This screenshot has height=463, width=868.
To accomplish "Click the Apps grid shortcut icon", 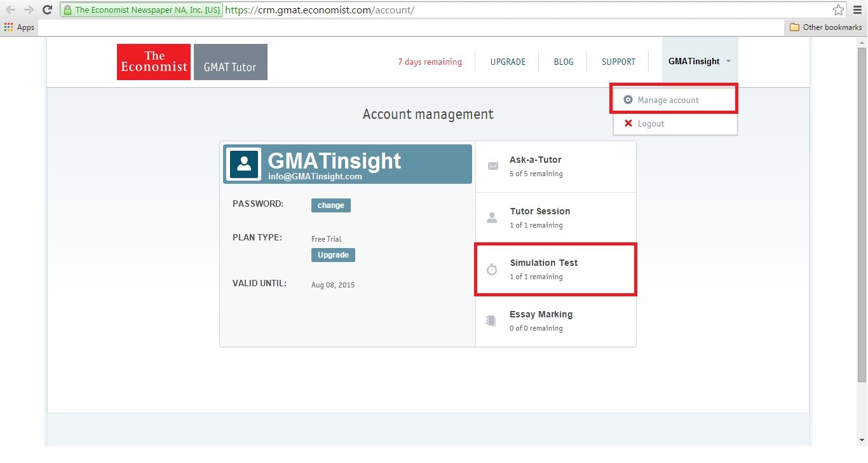I will [x=9, y=27].
